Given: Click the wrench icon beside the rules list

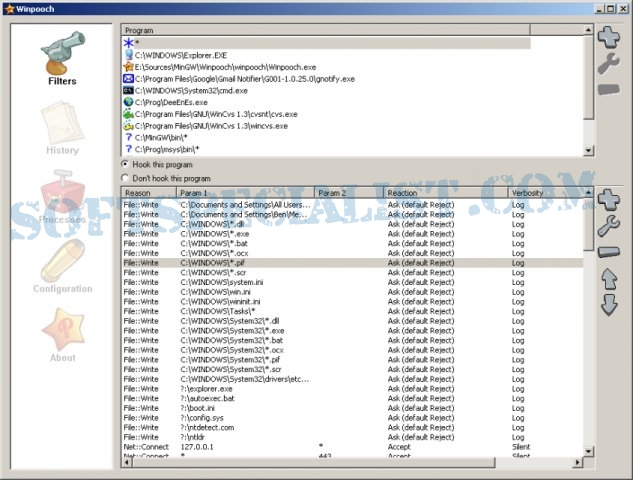Looking at the screenshot, I should click(x=609, y=226).
